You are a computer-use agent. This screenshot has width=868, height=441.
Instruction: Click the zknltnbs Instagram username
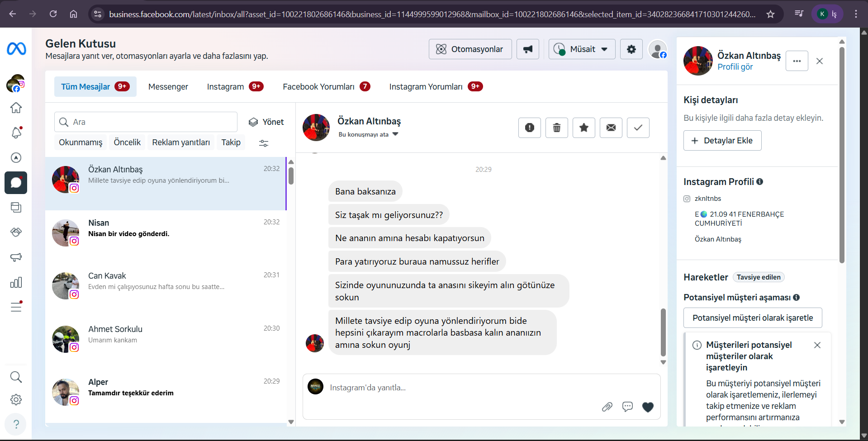pyautogui.click(x=708, y=199)
